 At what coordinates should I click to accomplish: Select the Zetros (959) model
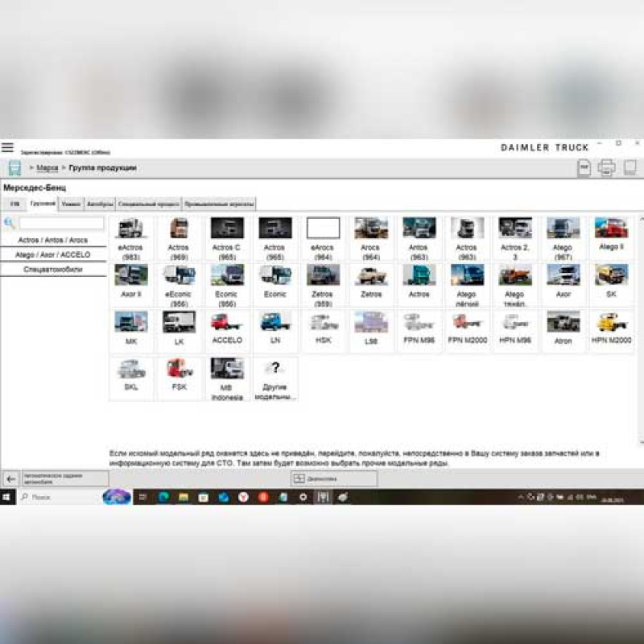click(323, 285)
